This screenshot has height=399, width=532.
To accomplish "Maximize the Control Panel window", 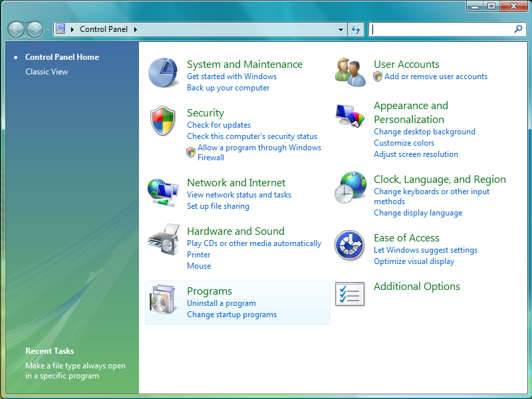I will 491,6.
